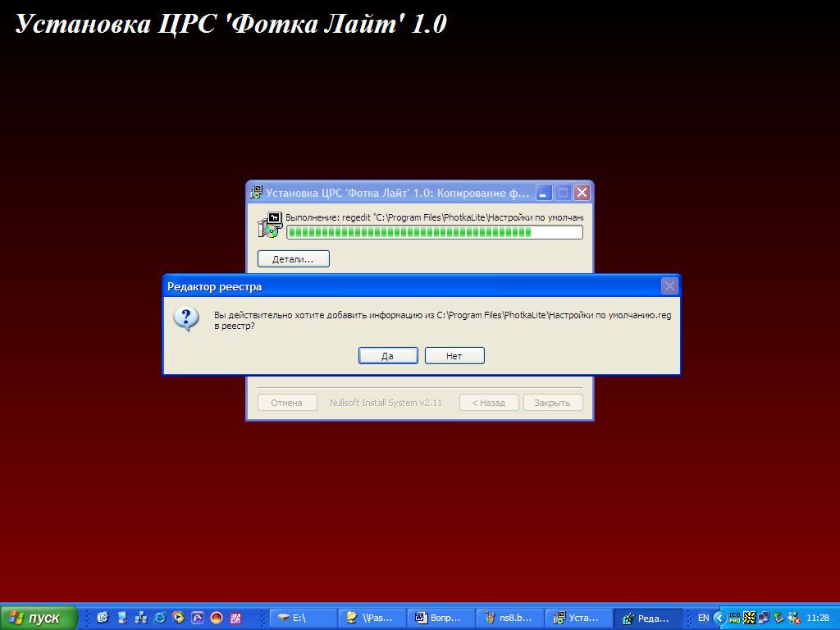
Task: Open the network connections quick launch icon
Action: 141,618
